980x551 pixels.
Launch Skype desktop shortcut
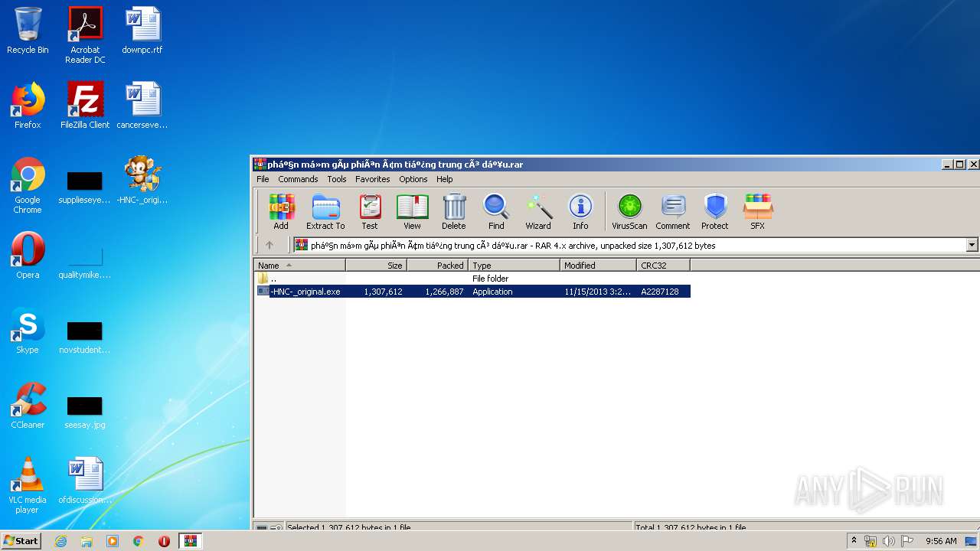[x=28, y=331]
